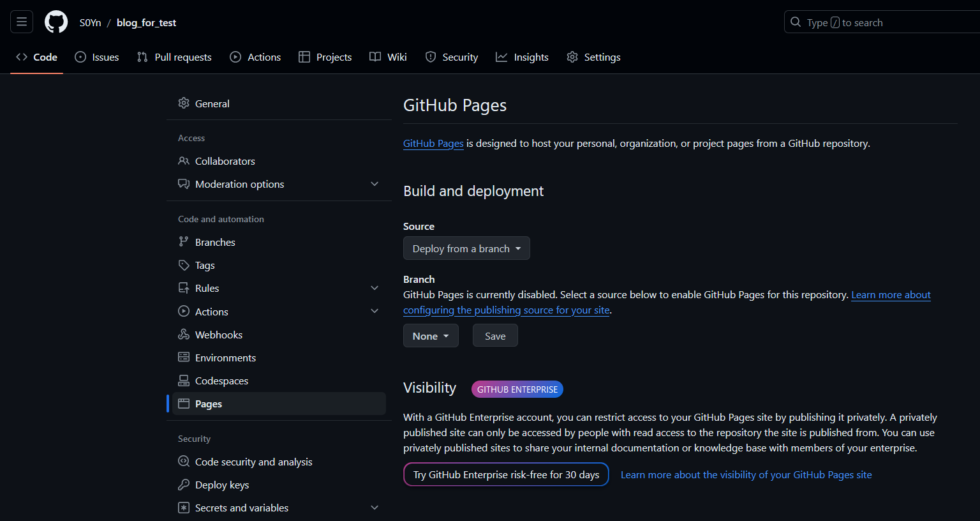Click the Security shield icon in top nav
This screenshot has height=521, width=980.
click(x=431, y=57)
